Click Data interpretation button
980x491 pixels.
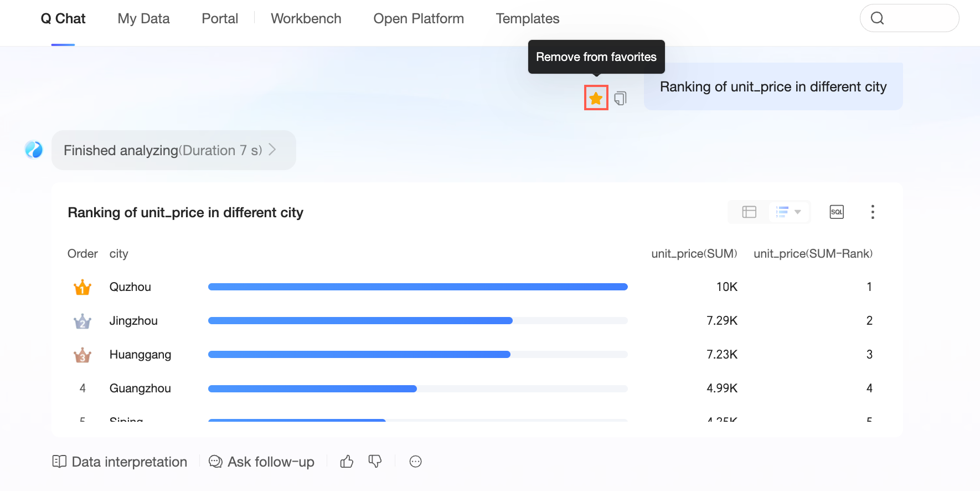pos(120,462)
